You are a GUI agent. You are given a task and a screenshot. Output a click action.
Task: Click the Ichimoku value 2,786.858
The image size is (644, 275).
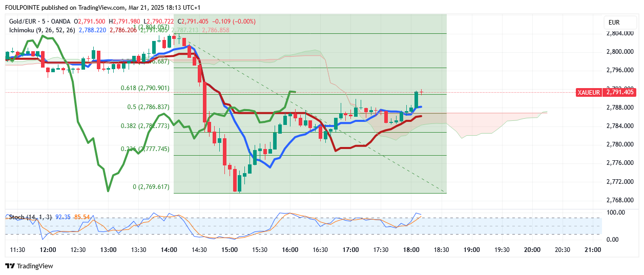(x=216, y=30)
